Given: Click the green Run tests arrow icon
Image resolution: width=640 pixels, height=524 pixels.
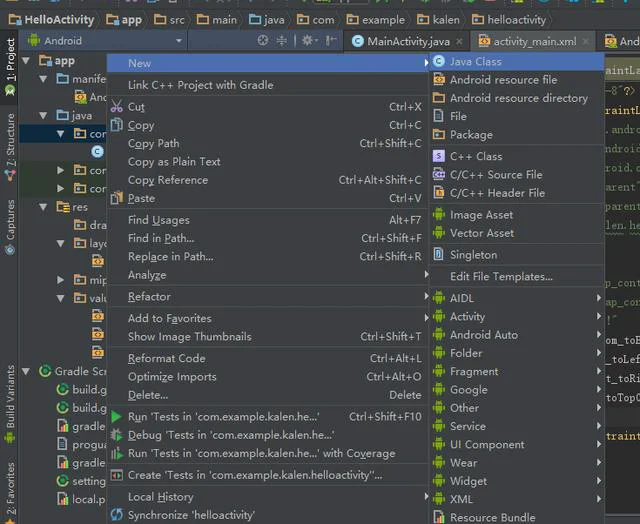Looking at the screenshot, I should (x=117, y=417).
